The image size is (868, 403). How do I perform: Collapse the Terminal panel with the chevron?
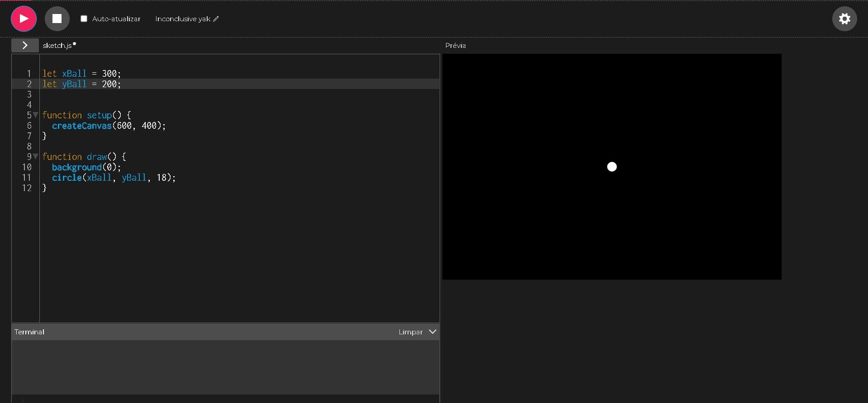tap(432, 332)
